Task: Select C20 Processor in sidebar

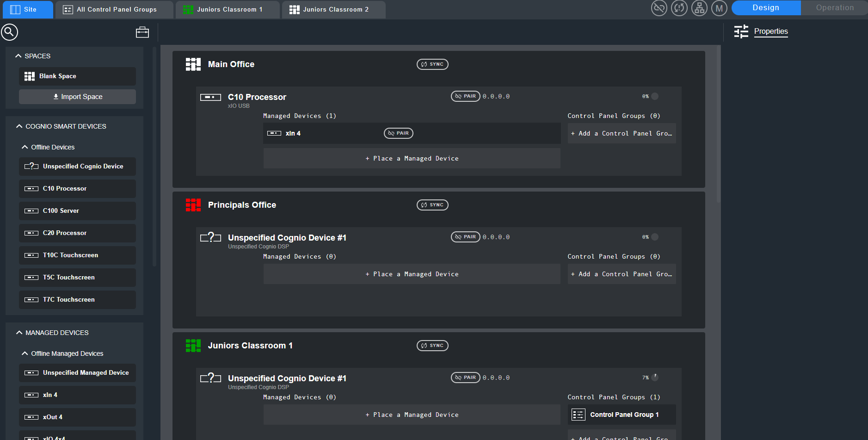Action: point(77,233)
